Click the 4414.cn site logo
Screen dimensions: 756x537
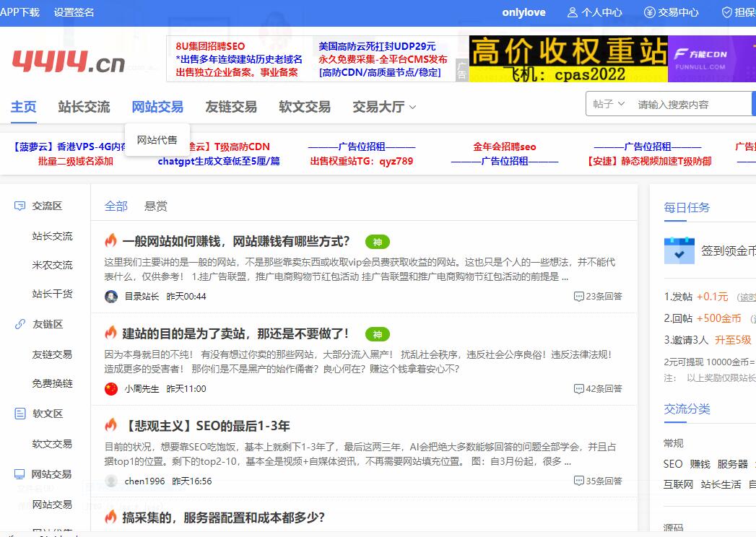click(69, 61)
